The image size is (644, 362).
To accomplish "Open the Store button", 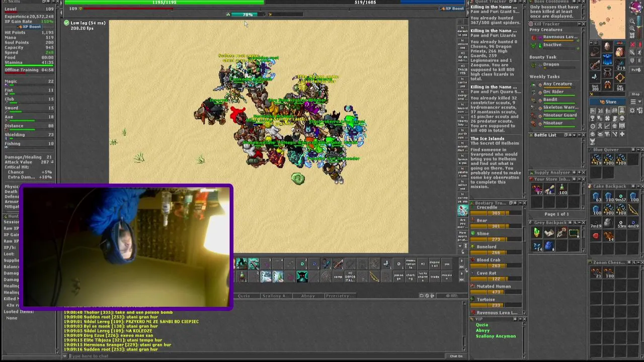I will click(607, 102).
